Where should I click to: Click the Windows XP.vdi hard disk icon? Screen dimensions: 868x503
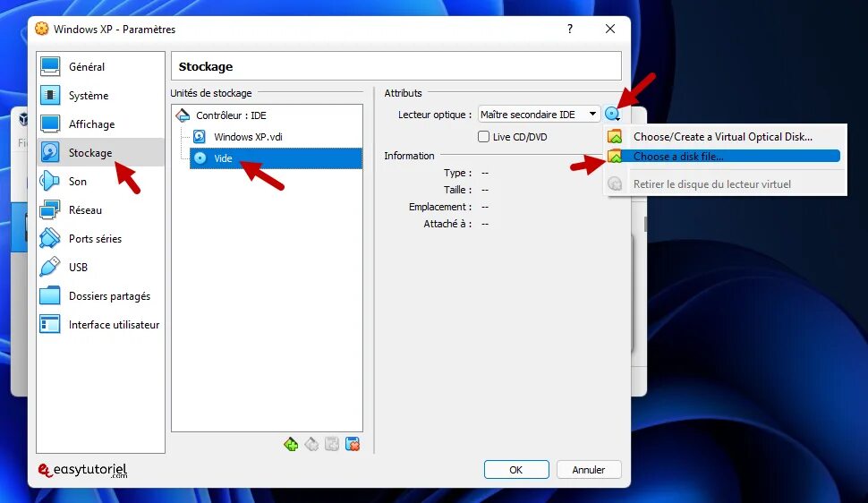(200, 136)
